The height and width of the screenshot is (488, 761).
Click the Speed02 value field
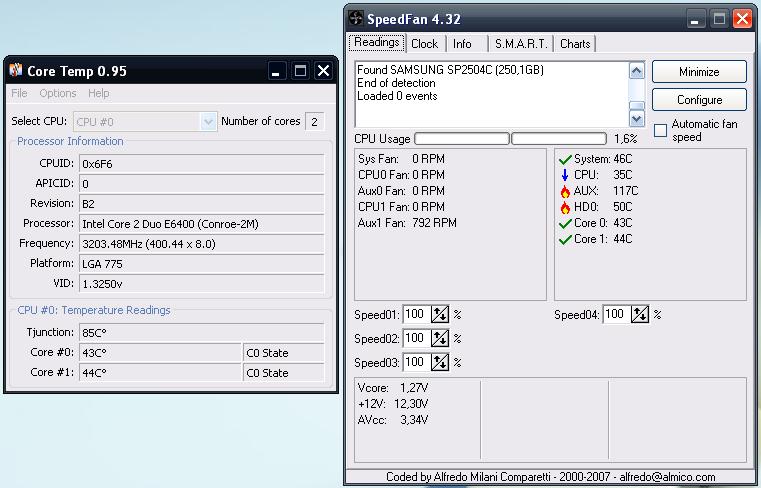[416, 338]
